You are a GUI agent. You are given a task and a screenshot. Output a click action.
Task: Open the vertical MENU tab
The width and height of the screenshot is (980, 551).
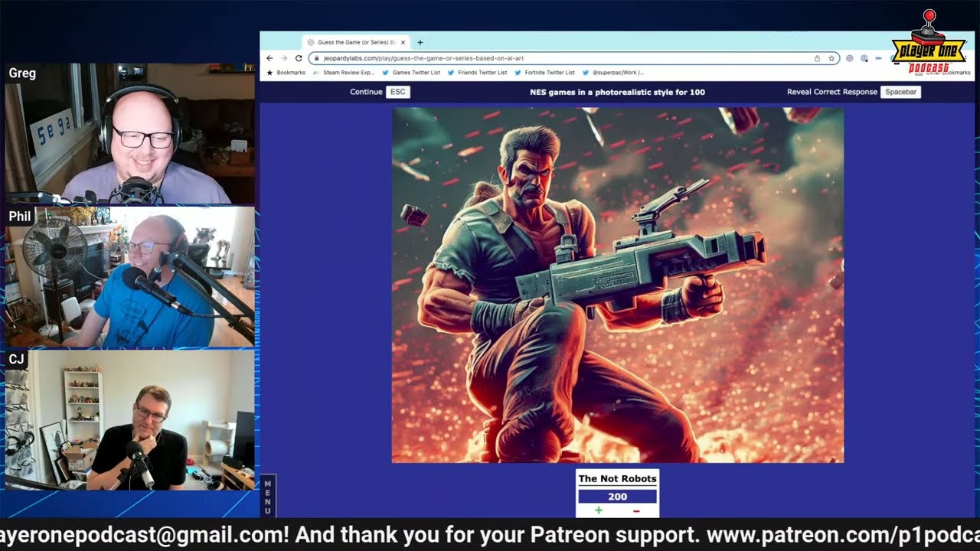(268, 496)
